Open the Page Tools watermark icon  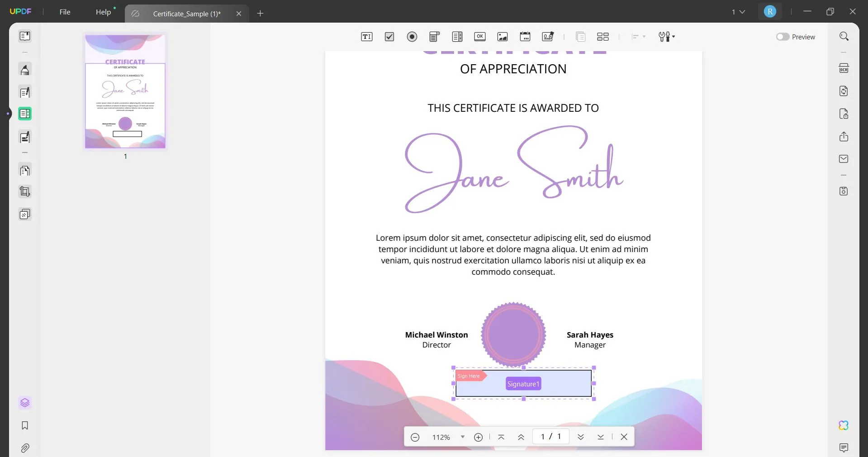(x=25, y=214)
